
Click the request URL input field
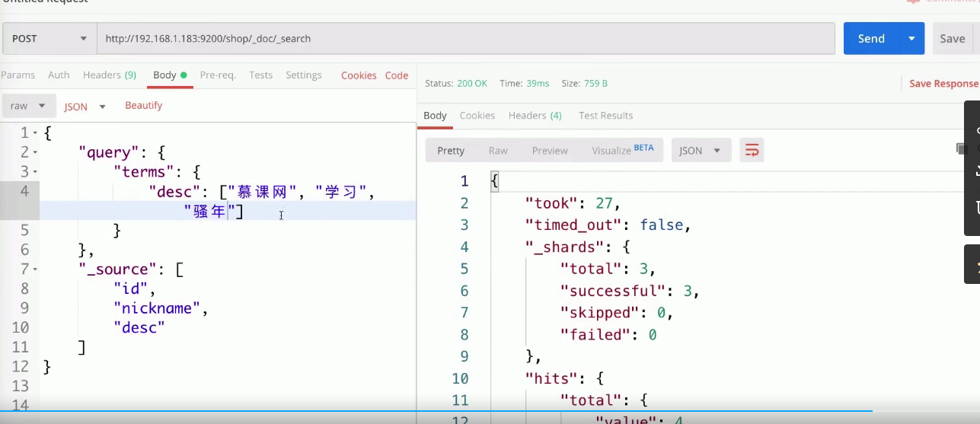465,38
